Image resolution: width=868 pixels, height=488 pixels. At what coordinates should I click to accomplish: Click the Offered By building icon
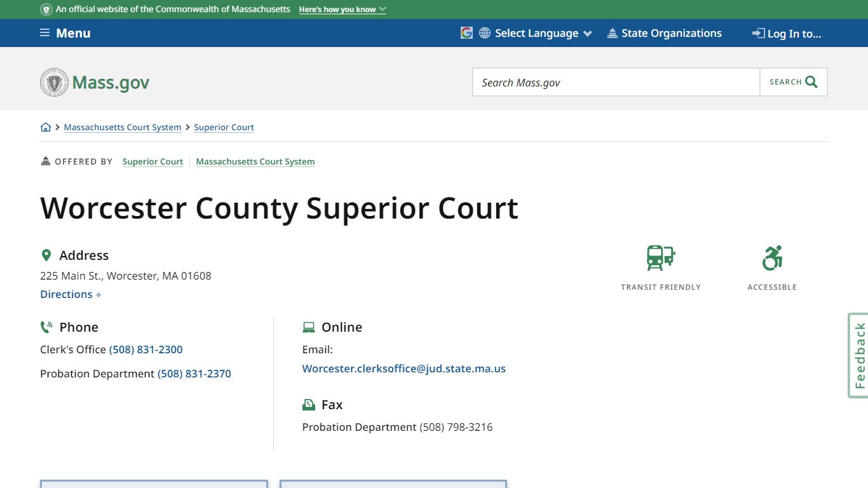46,161
